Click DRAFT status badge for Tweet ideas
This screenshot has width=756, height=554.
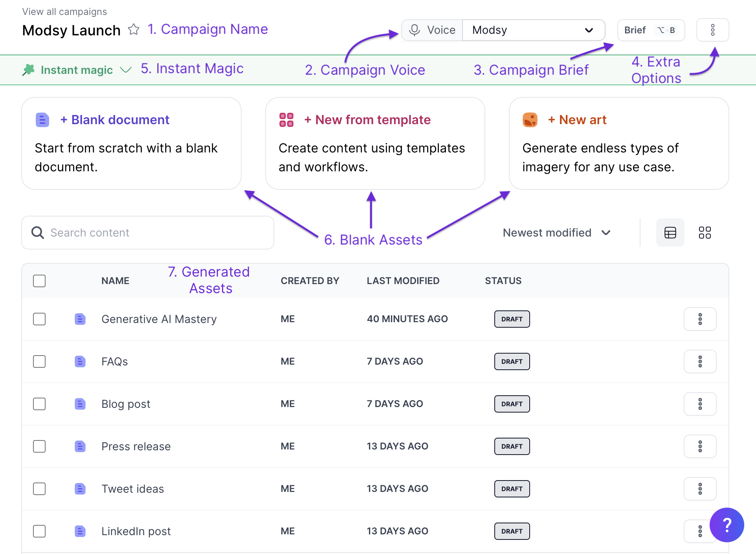pos(512,489)
